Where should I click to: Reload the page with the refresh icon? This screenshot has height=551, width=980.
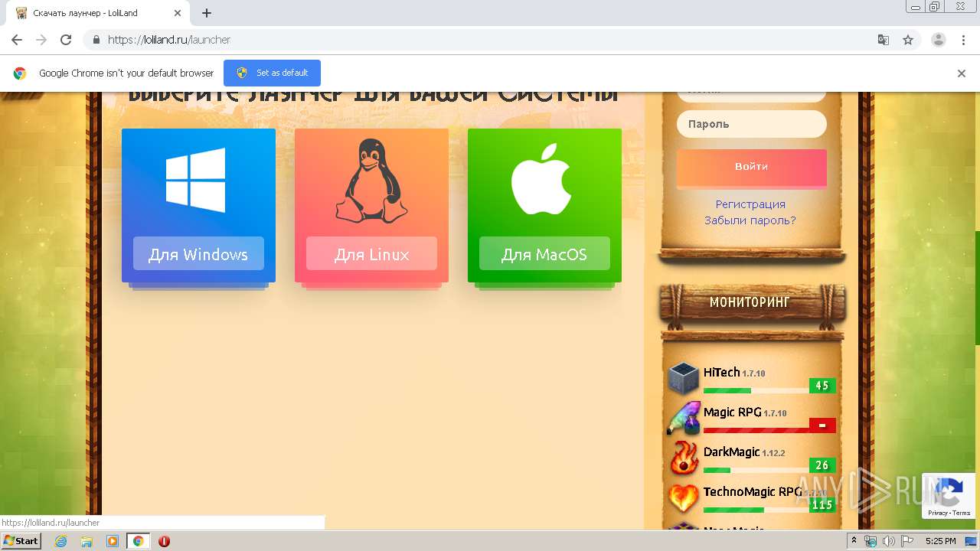(66, 40)
